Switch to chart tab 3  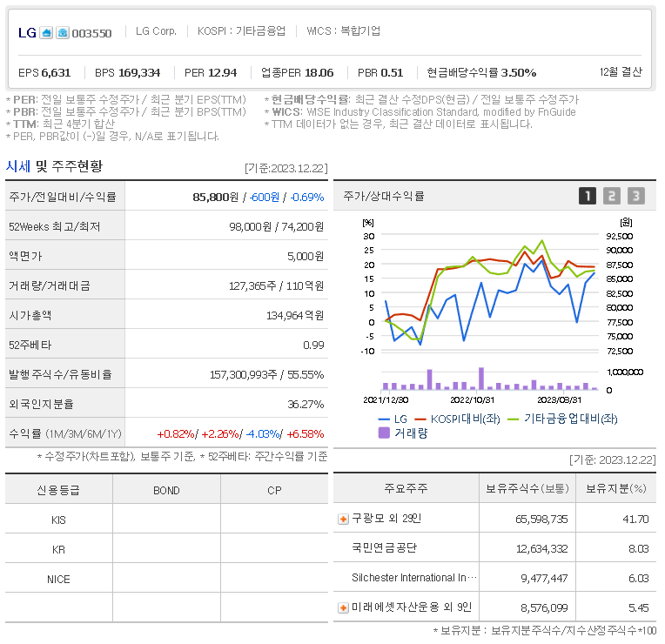point(636,196)
